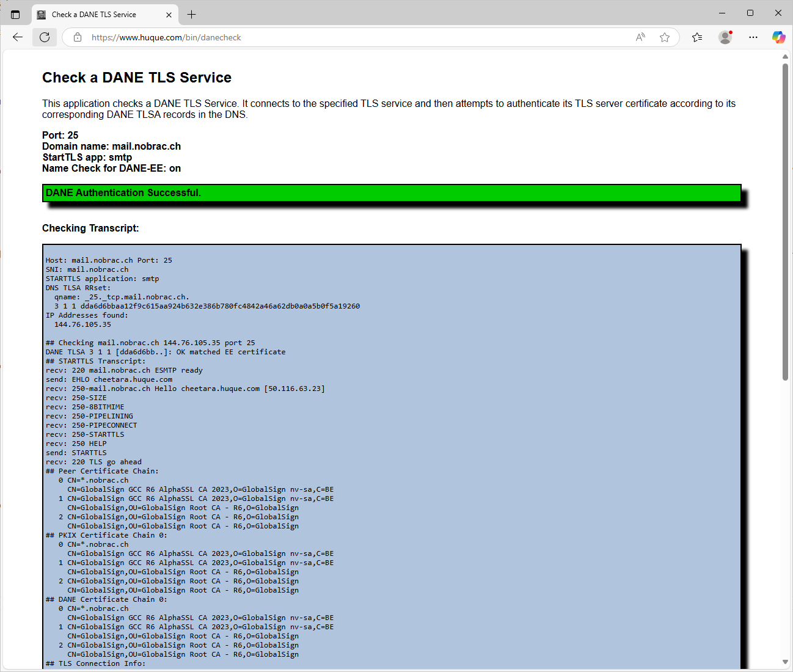Click the page scrollbar thumb

point(785,221)
